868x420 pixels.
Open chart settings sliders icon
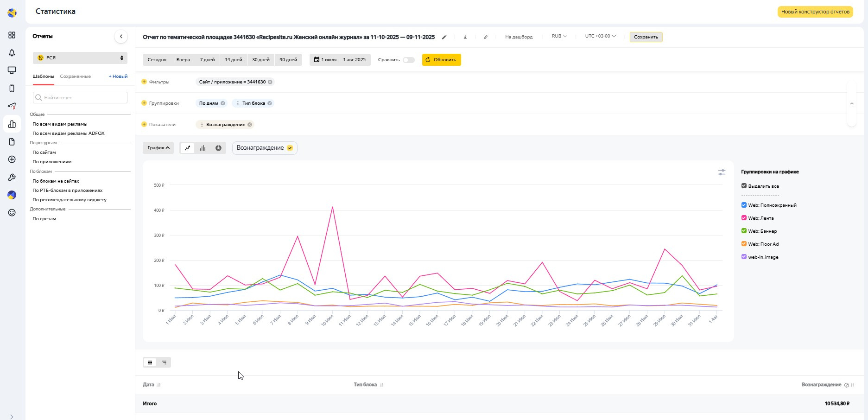[722, 172]
